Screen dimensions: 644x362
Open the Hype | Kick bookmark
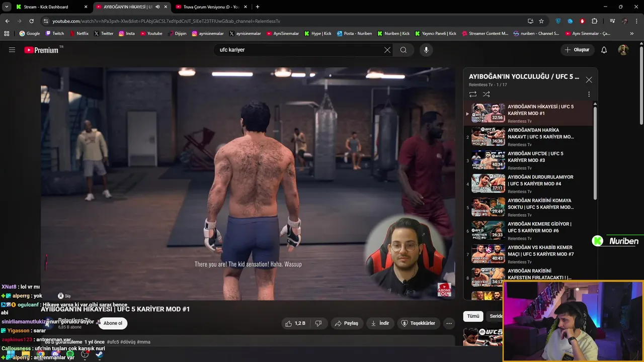317,34
